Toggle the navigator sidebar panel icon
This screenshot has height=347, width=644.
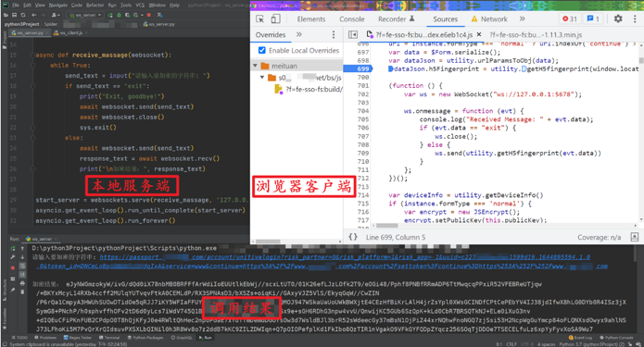click(353, 35)
